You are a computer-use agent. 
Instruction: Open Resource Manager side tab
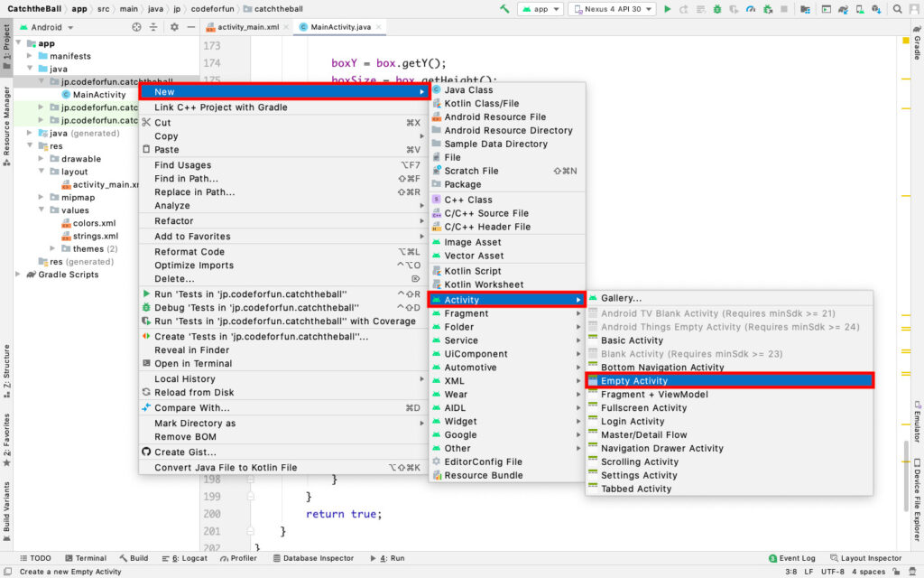click(x=6, y=126)
